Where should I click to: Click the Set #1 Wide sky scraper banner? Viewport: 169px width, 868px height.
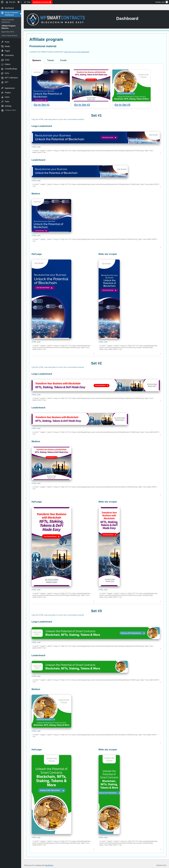pyautogui.click(x=109, y=299)
